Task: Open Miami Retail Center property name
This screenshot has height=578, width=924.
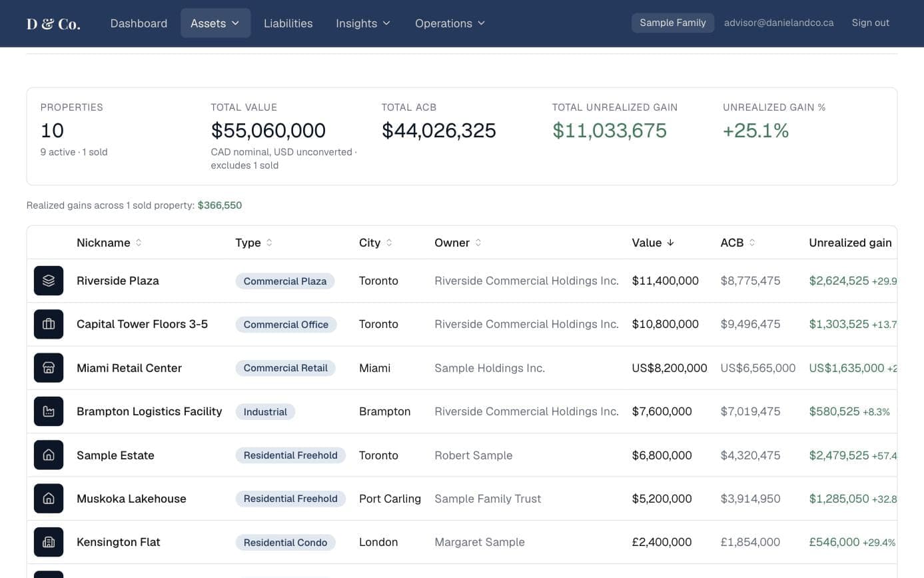Action: 129,368
